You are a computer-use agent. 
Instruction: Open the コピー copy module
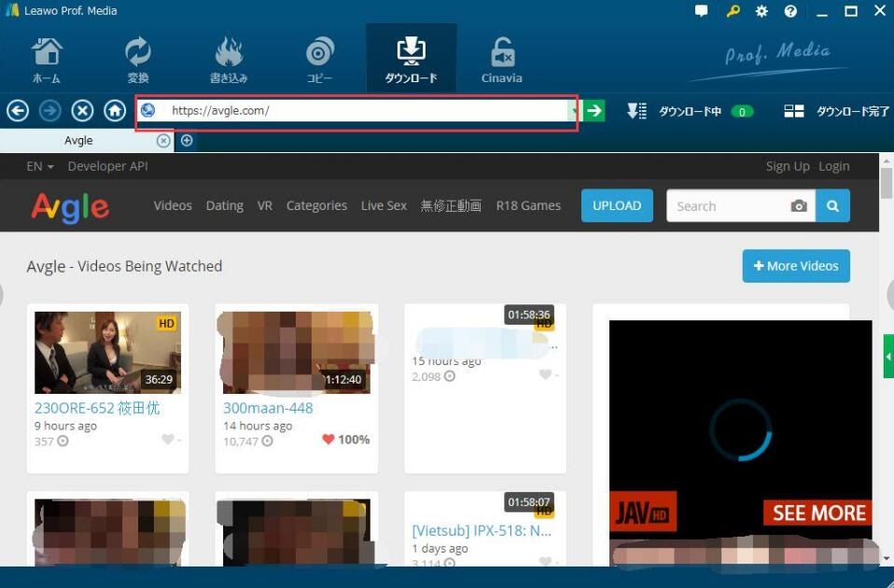319,60
